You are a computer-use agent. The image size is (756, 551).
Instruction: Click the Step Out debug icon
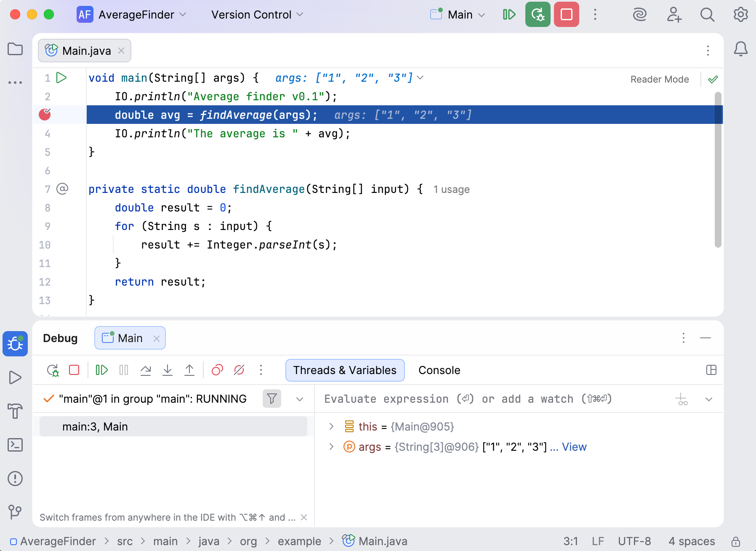tap(189, 370)
